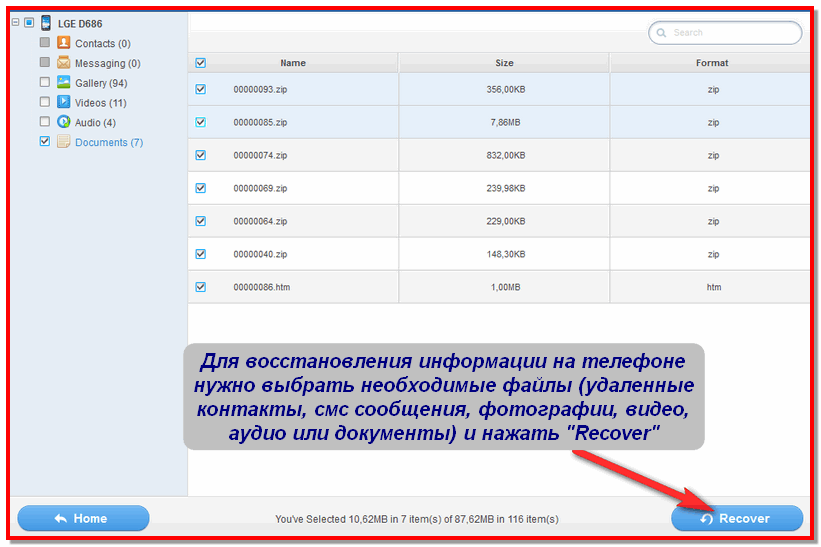Sort files by Name column header
Screen dimensions: 821x547
(x=293, y=63)
